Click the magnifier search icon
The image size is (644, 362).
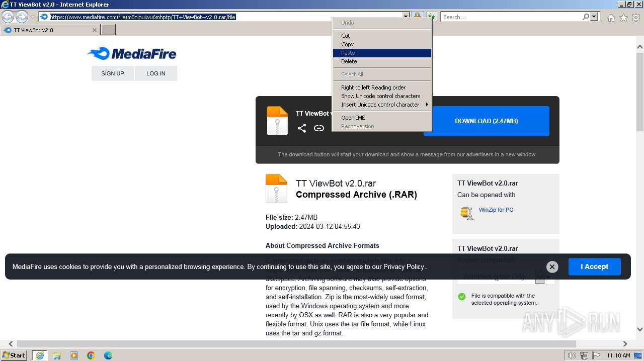(x=586, y=17)
